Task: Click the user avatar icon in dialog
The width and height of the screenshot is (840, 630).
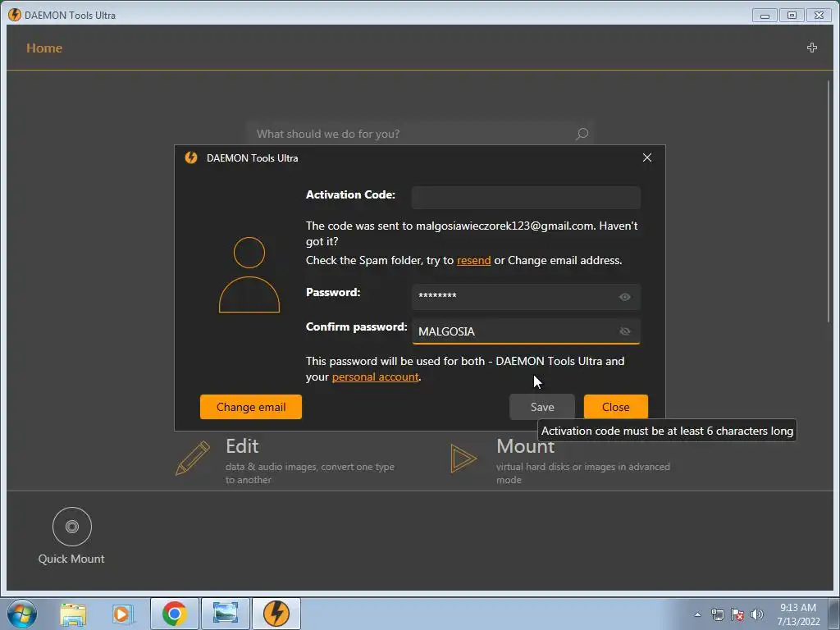Action: coord(249,275)
